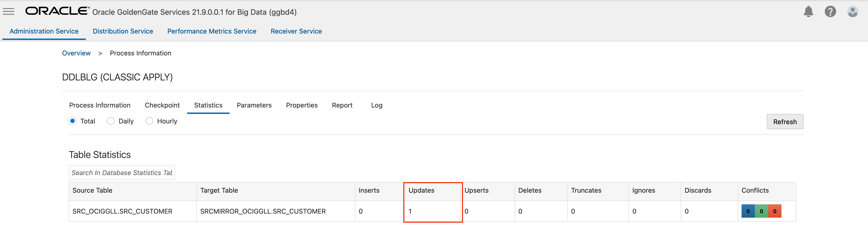This screenshot has height=245, width=868.
Task: Switch to the Distribution Service tab
Action: coord(123,31)
